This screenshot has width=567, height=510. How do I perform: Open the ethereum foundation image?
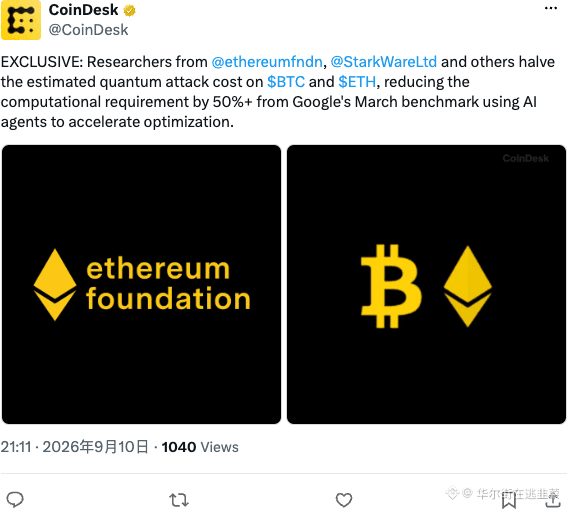141,284
